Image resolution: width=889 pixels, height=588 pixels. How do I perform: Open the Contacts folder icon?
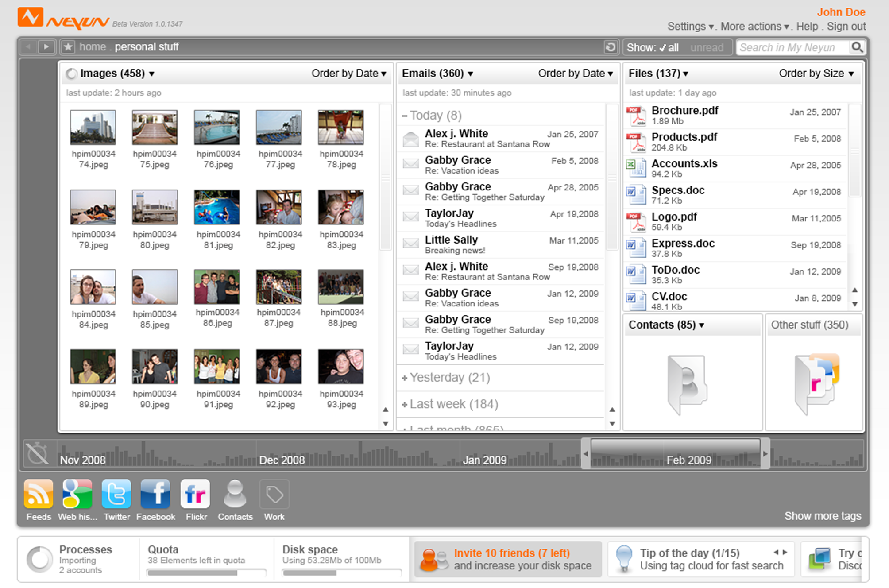point(687,384)
